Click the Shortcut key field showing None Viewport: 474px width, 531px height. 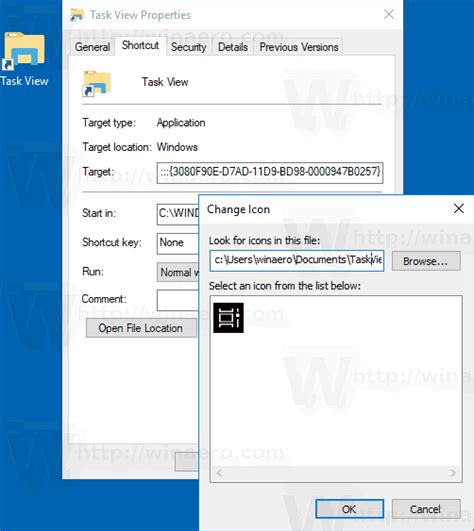[x=178, y=243]
